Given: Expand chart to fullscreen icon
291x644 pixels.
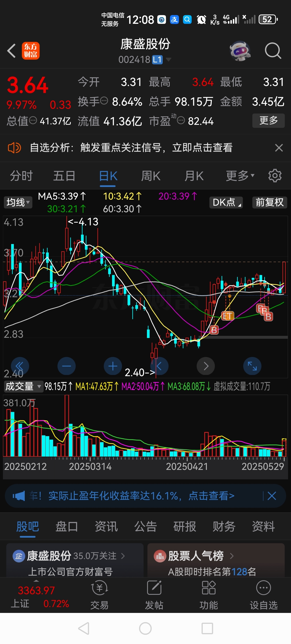Looking at the screenshot, I should [252, 366].
